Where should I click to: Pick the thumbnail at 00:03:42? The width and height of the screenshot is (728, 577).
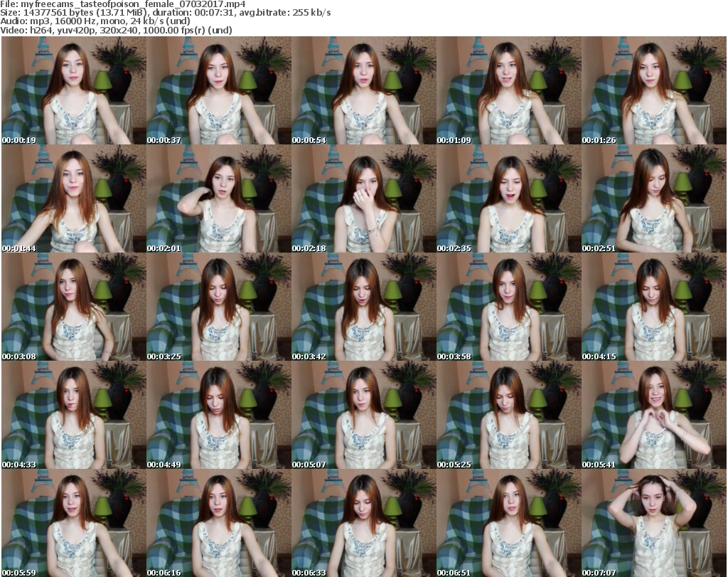coord(364,307)
